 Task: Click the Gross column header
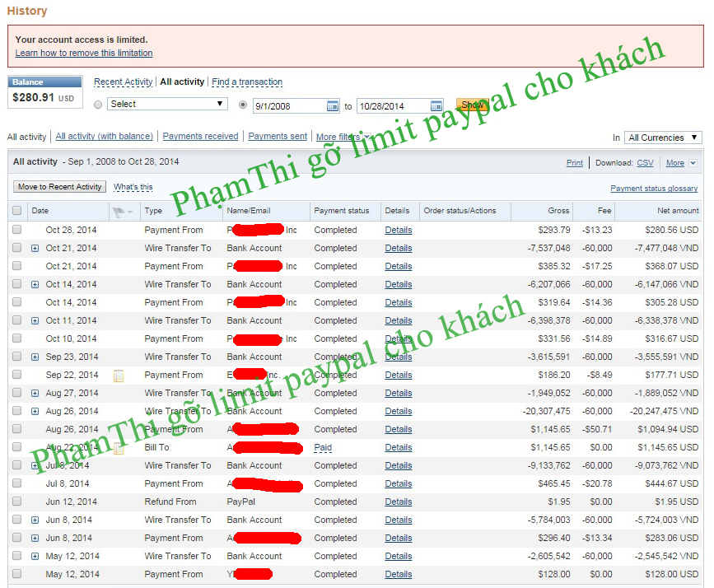[558, 211]
